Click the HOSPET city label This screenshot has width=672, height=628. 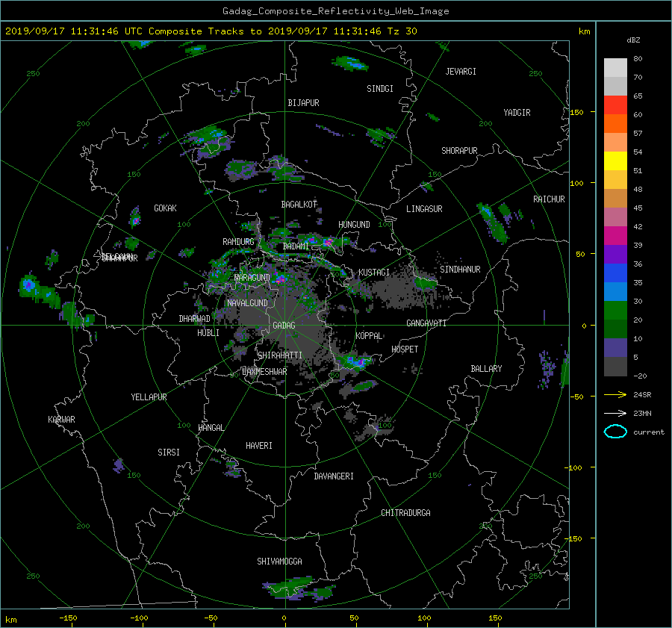coord(405,349)
